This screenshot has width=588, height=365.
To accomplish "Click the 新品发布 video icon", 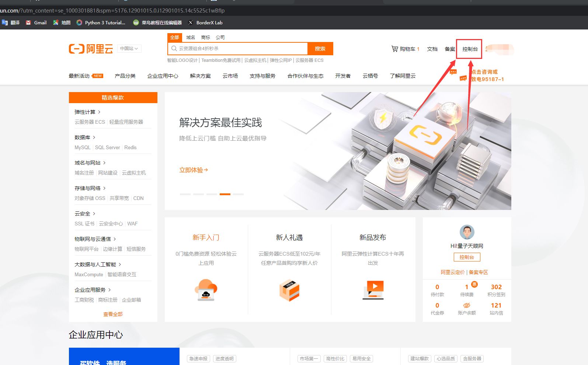I will pos(373,290).
